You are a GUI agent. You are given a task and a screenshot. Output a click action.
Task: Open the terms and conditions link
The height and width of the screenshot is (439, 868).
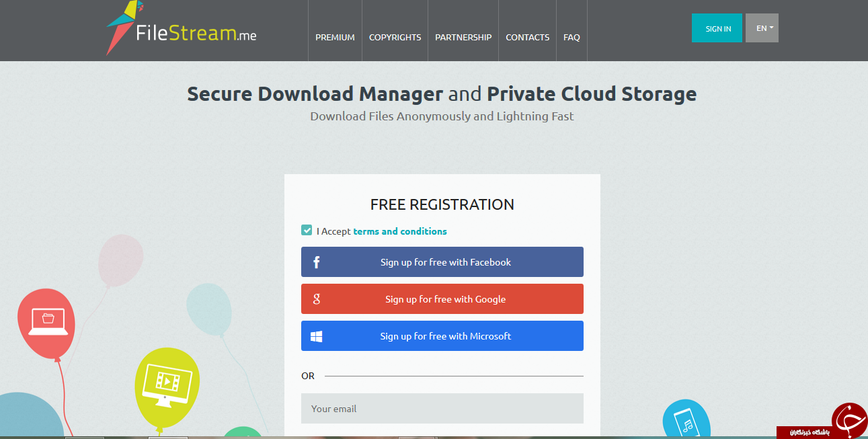pos(400,231)
